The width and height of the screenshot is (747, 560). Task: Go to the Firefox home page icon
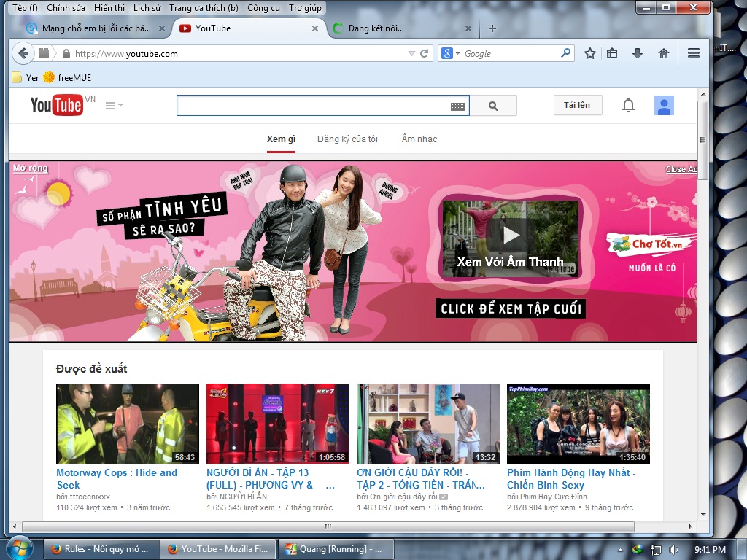click(664, 53)
